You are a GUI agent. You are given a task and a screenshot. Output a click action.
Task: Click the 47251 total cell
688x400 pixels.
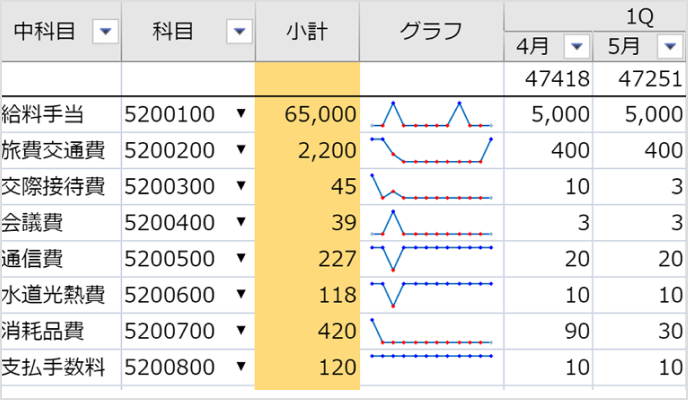coord(640,79)
